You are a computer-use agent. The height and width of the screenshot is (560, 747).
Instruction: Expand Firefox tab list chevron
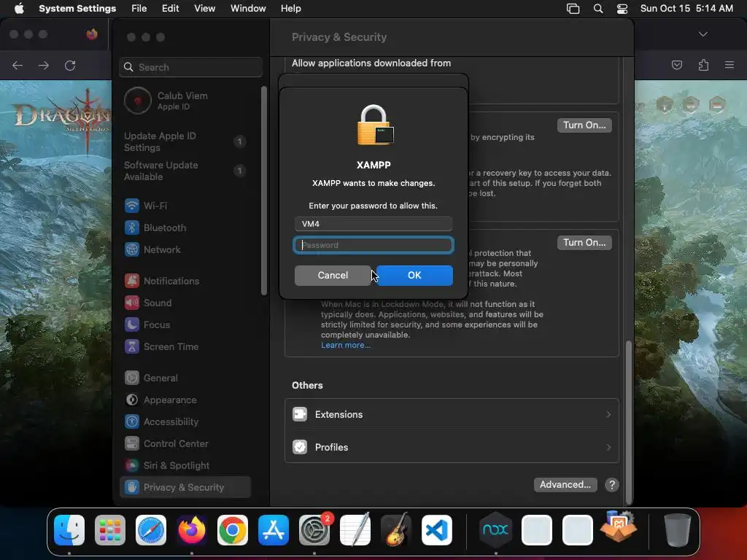(703, 34)
